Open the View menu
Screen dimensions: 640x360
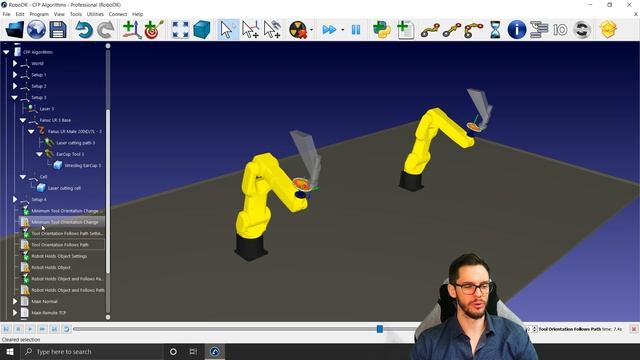pos(59,14)
